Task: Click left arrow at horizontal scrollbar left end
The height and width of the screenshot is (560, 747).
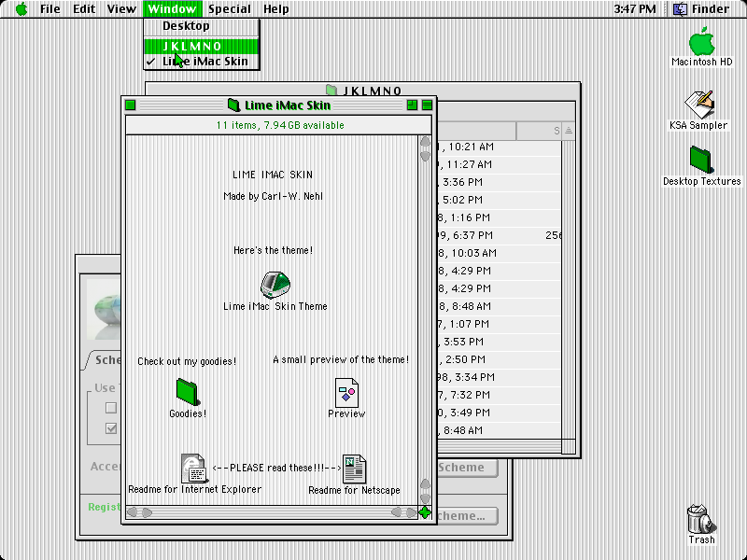Action: (132, 512)
